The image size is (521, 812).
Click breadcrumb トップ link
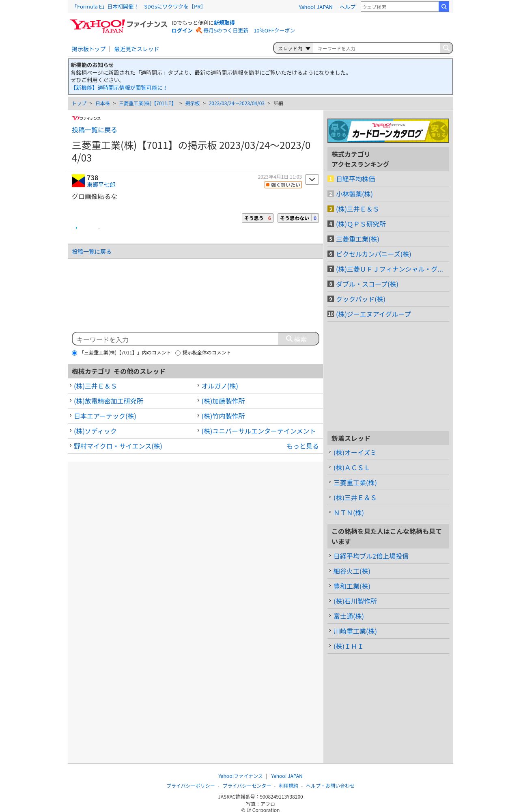pos(79,104)
